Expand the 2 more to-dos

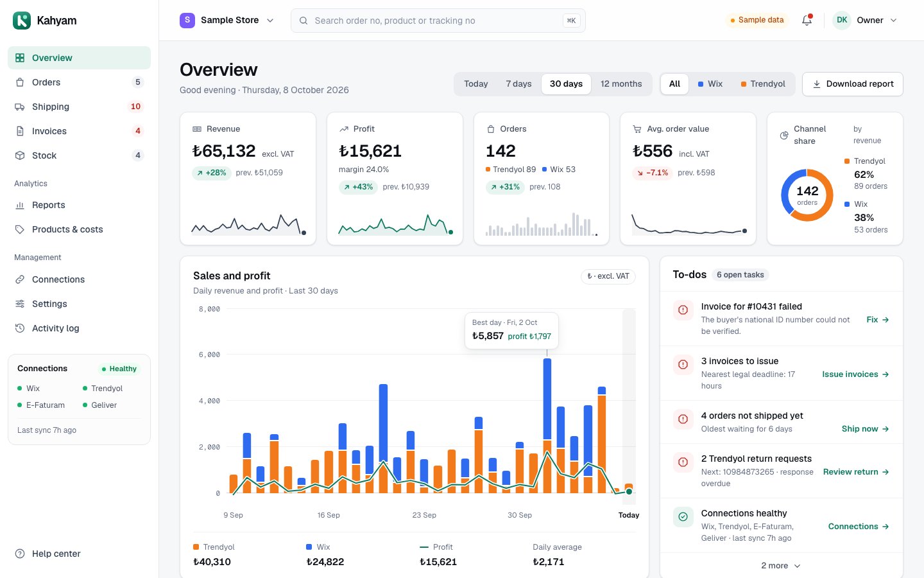[781, 566]
